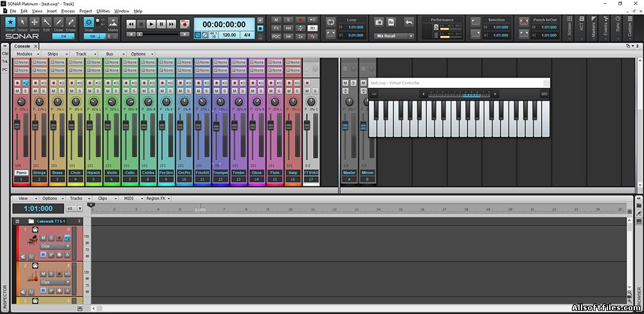The image size is (644, 314).
Task: Mute the Piano track in track view
Action: pyautogui.click(x=43, y=237)
